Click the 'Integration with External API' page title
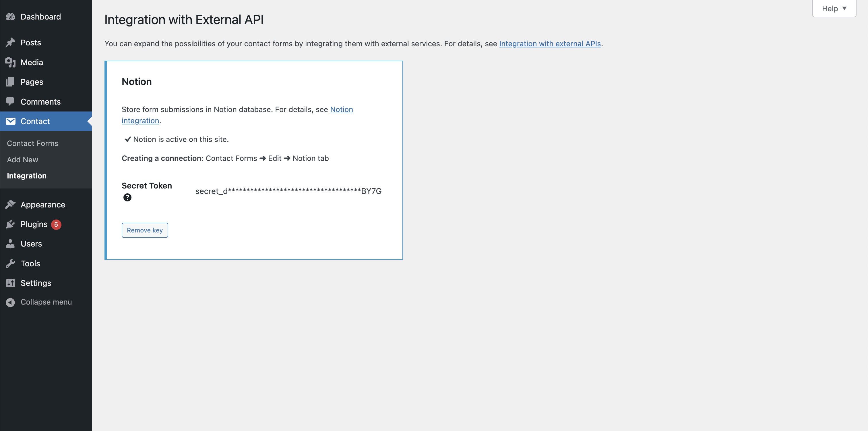Image resolution: width=868 pixels, height=431 pixels. tap(184, 20)
